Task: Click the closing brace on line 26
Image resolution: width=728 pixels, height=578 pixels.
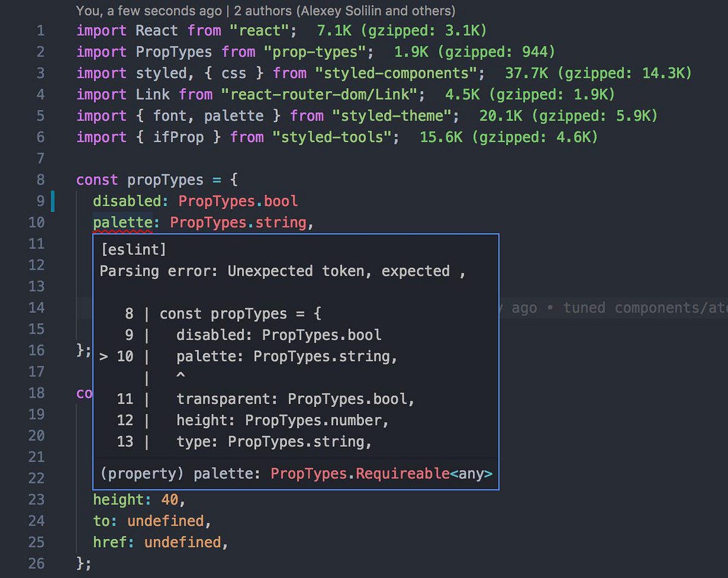Action: [80, 563]
